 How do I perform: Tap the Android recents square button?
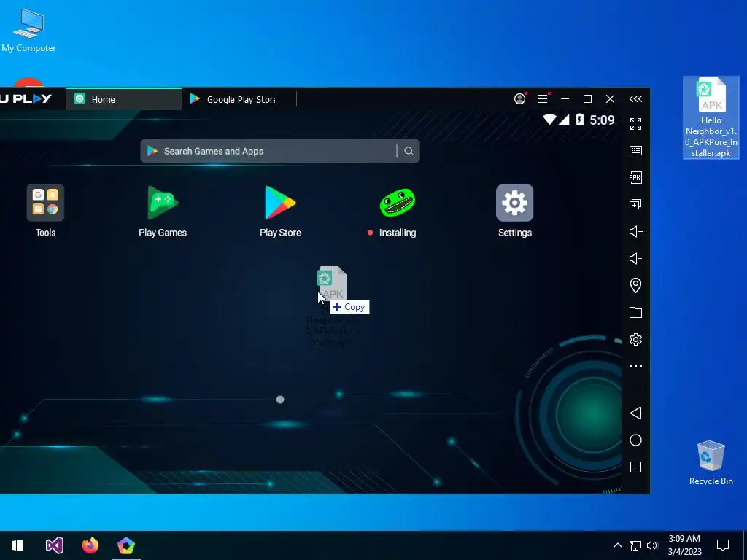click(x=635, y=467)
